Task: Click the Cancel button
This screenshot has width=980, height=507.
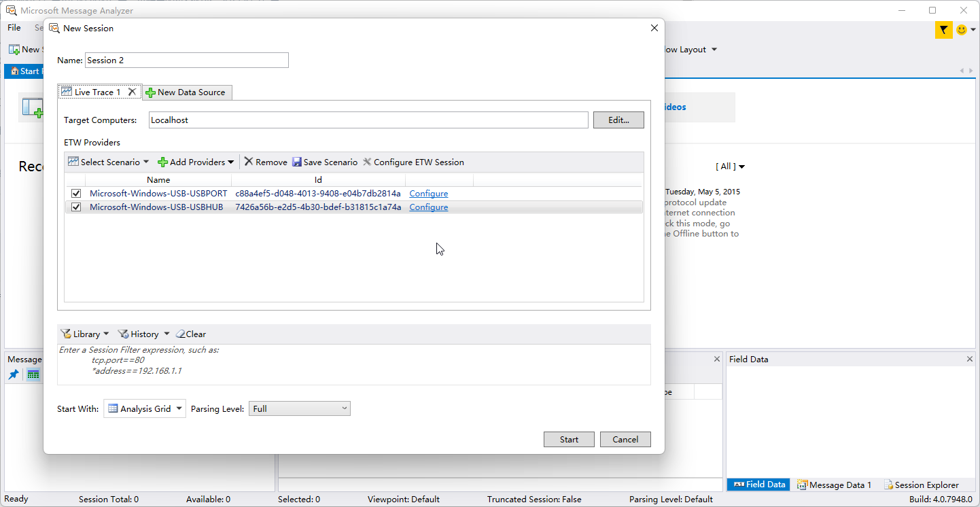Action: click(x=625, y=439)
